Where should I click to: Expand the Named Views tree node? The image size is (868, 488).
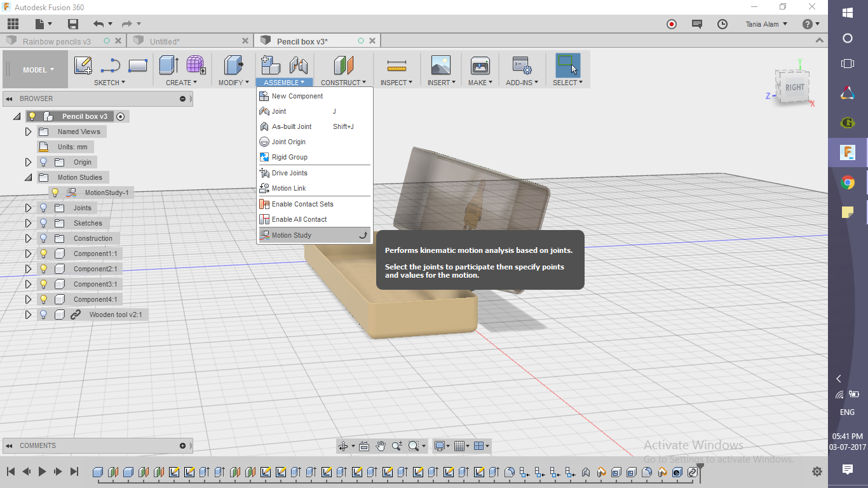tap(28, 132)
